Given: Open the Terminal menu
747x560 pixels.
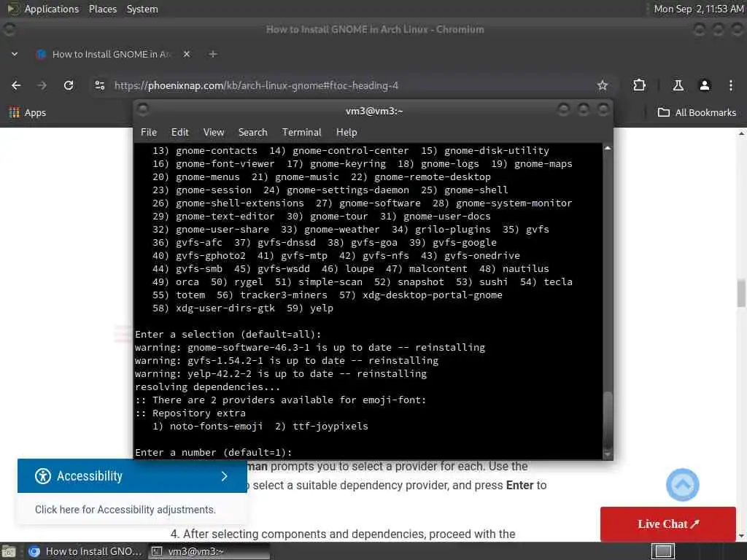Looking at the screenshot, I should pyautogui.click(x=301, y=132).
